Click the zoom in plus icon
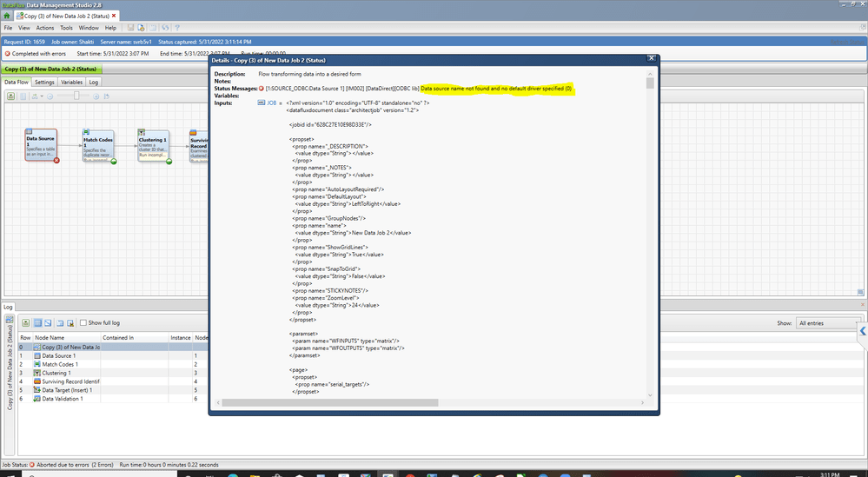This screenshot has height=477, width=868. pyautogui.click(x=96, y=96)
